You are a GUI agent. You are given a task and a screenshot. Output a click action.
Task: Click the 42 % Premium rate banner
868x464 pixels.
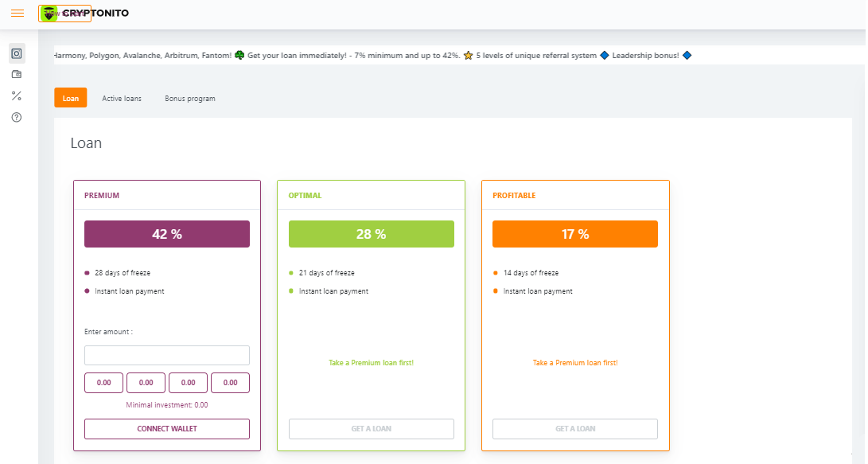166,234
